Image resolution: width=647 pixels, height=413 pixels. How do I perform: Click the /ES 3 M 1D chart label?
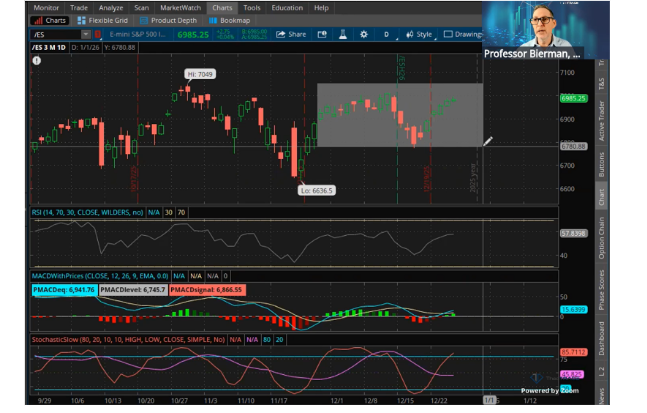click(49, 47)
